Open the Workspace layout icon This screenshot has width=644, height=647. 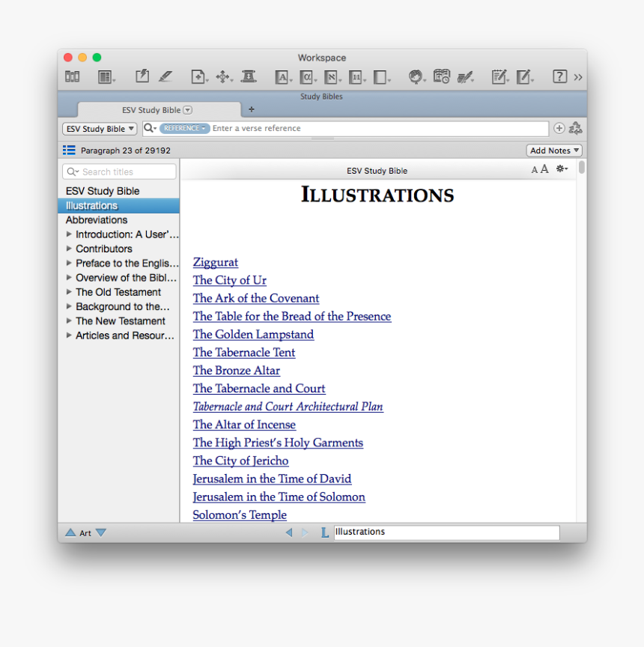point(105,76)
